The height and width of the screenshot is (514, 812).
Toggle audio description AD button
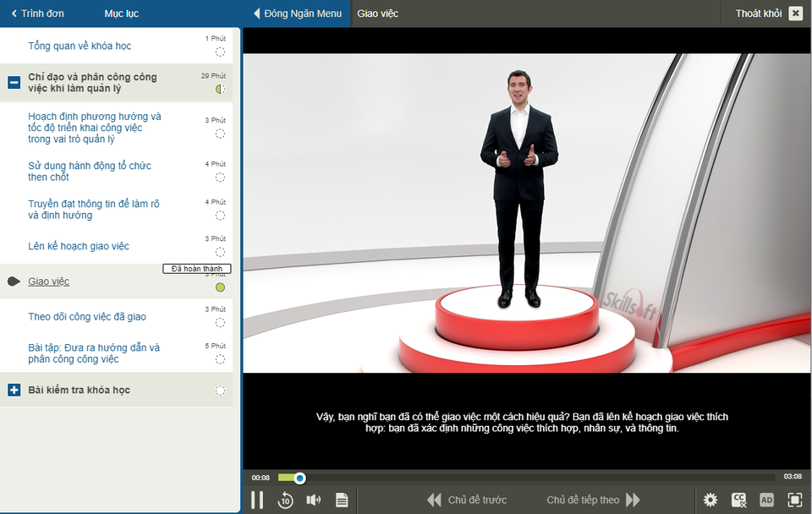pos(766,500)
